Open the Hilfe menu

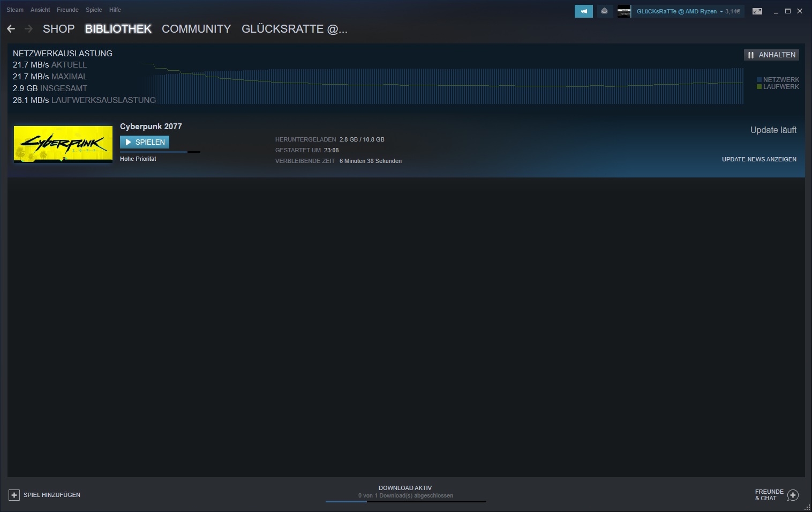point(115,10)
